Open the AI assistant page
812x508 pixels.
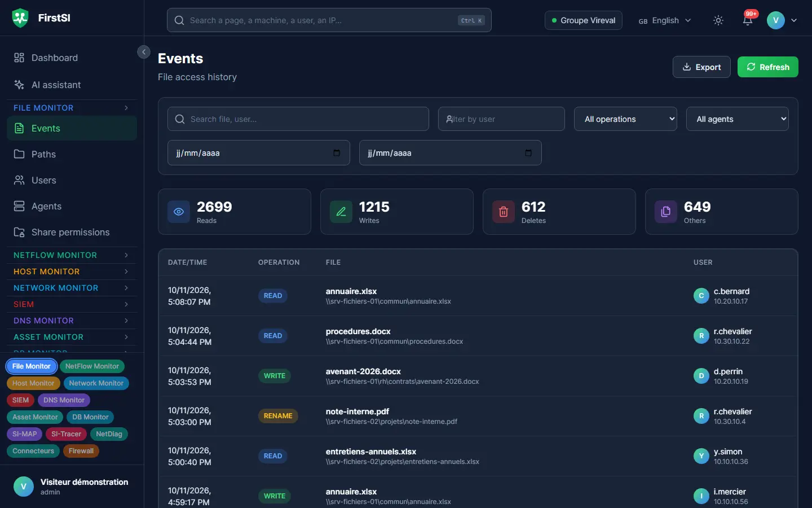tap(72, 85)
